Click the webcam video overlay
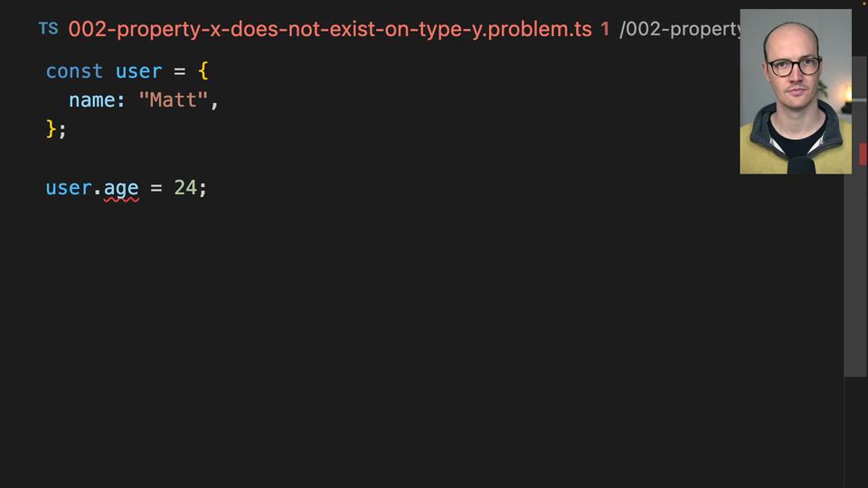 795,91
